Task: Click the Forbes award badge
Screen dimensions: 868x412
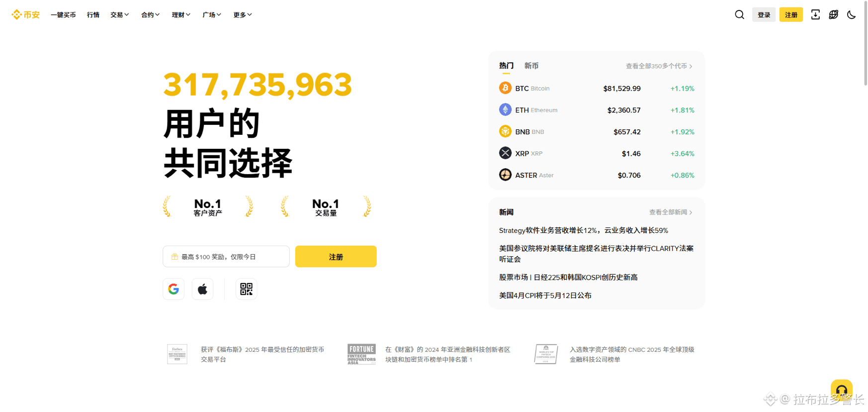Action: point(177,354)
